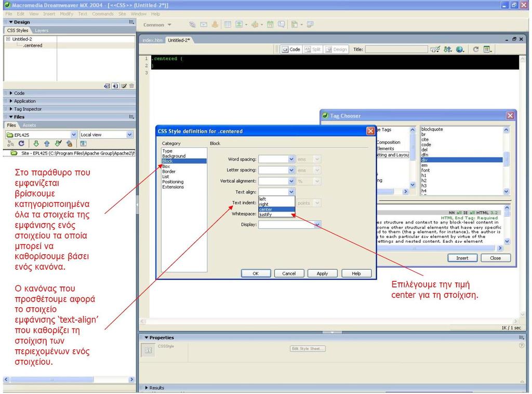Expand the Tag Inspector panel group

[x=11, y=109]
